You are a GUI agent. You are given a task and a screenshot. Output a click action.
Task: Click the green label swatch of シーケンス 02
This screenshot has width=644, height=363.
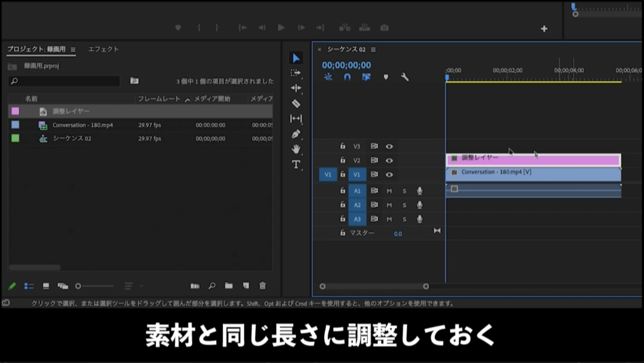15,139
